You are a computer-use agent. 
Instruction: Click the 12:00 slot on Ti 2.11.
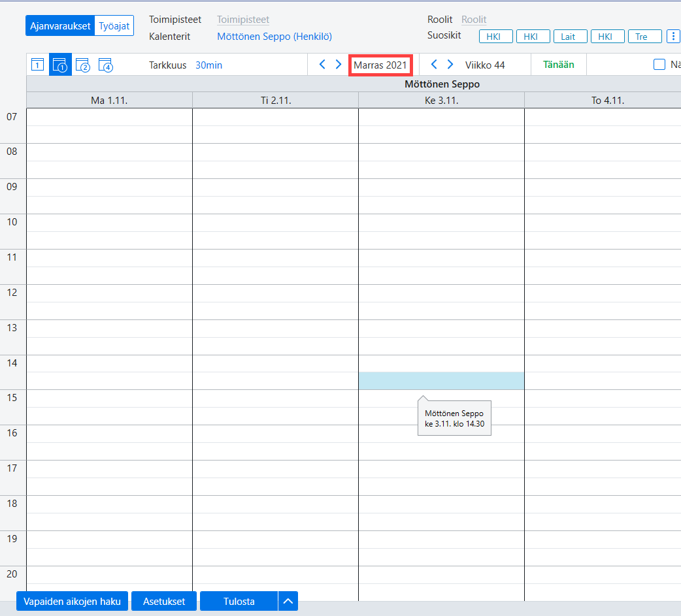pyautogui.click(x=276, y=293)
